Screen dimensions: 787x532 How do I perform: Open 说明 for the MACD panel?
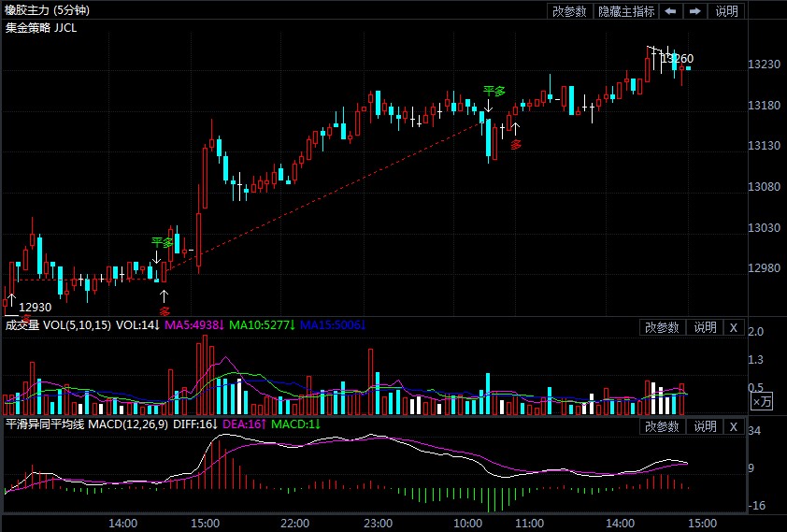(705, 426)
